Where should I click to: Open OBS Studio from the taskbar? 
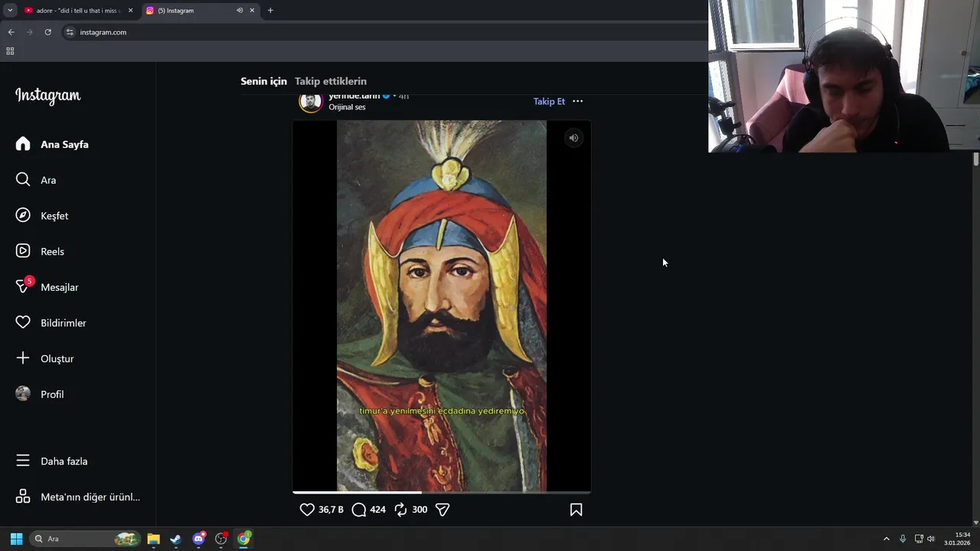coord(221,539)
